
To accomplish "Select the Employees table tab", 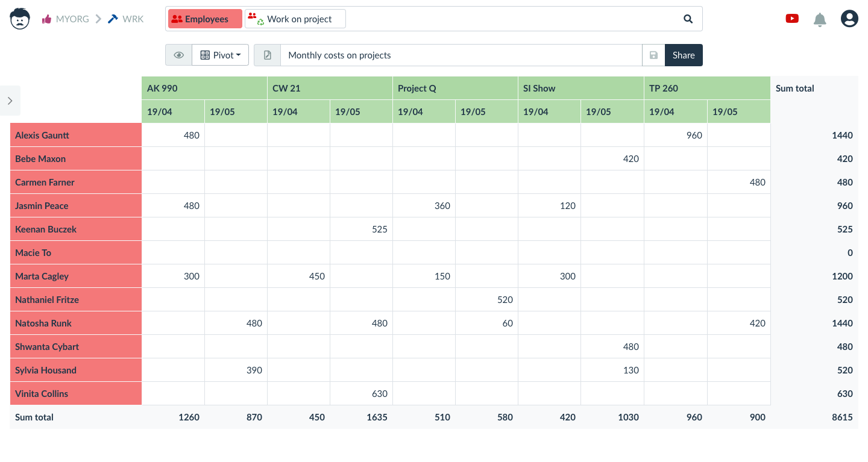I will coord(205,19).
